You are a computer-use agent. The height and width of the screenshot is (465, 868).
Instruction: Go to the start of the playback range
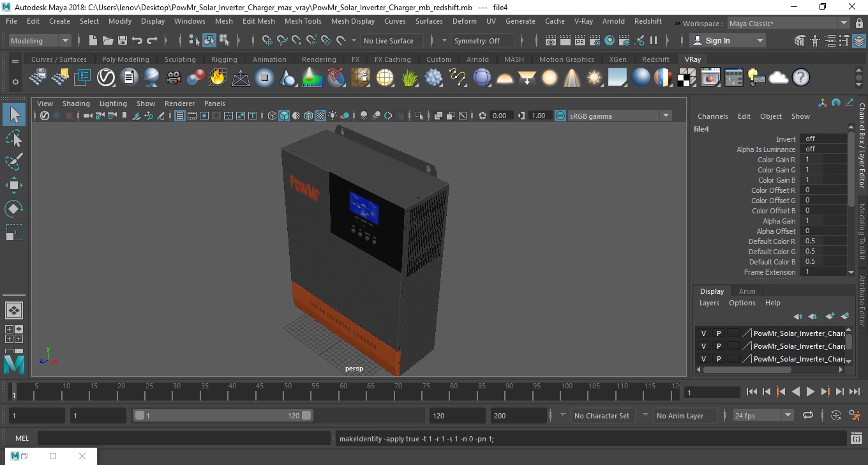point(752,392)
